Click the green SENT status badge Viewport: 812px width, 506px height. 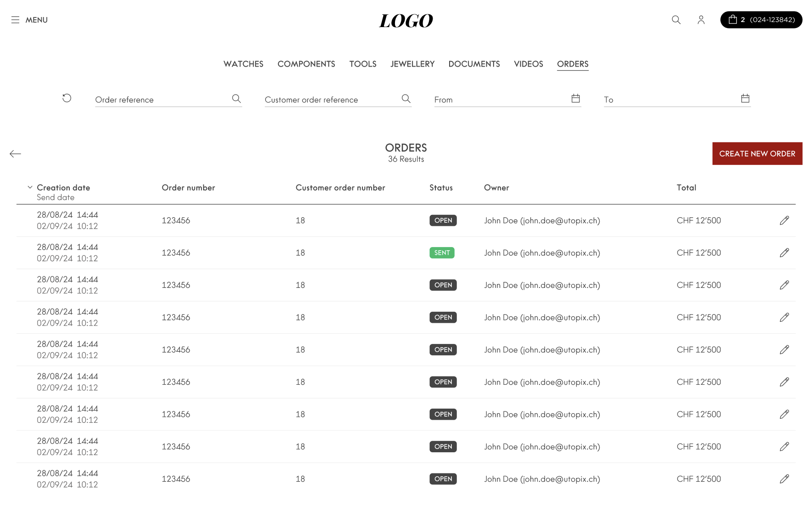(442, 253)
